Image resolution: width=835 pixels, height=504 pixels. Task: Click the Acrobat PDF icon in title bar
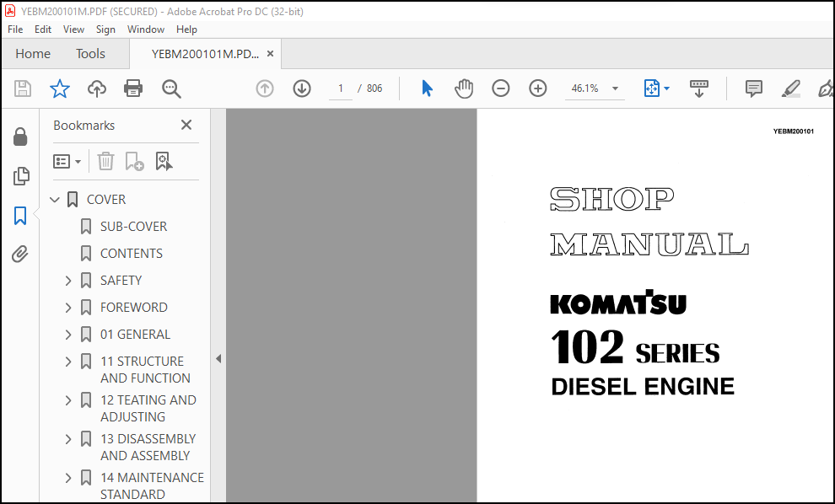coord(10,11)
